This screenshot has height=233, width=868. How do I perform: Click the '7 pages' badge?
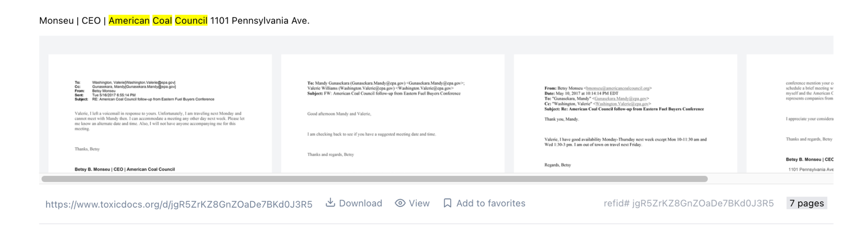point(807,203)
